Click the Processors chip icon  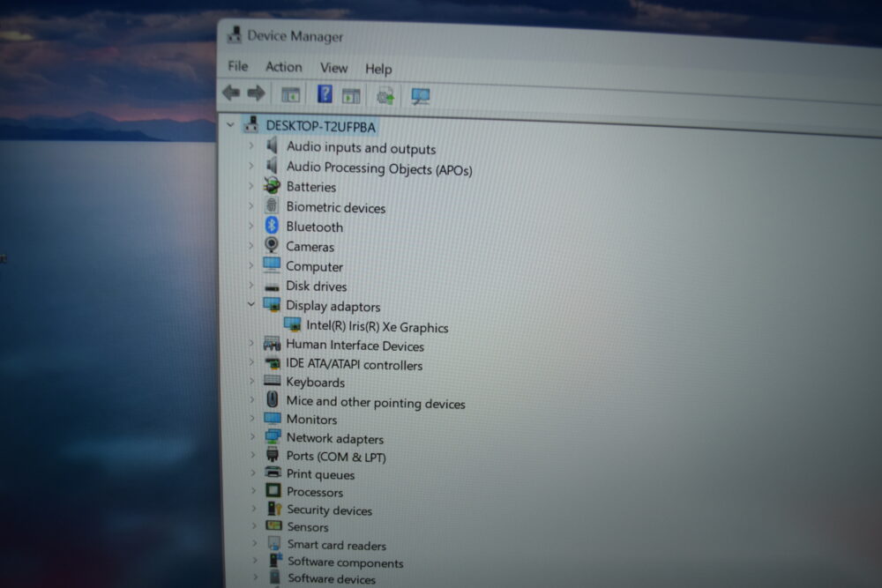pos(273,490)
